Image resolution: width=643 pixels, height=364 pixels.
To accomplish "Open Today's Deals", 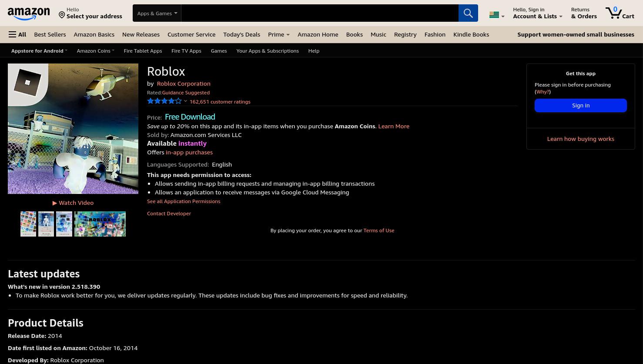I will click(241, 34).
